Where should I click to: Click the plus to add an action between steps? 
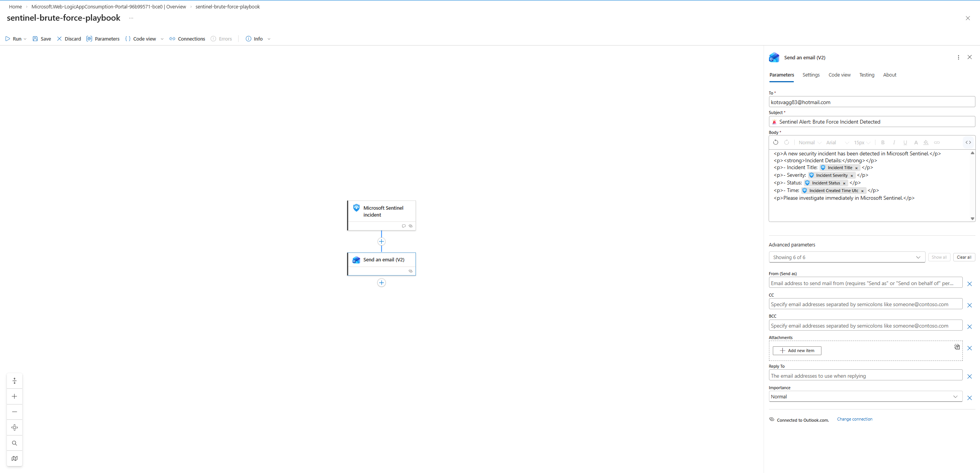pyautogui.click(x=381, y=241)
